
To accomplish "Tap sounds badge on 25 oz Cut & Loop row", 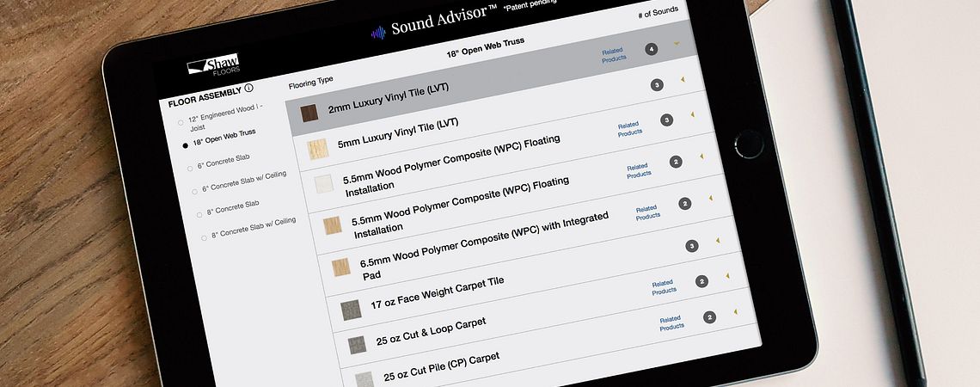I will pyautogui.click(x=701, y=281).
